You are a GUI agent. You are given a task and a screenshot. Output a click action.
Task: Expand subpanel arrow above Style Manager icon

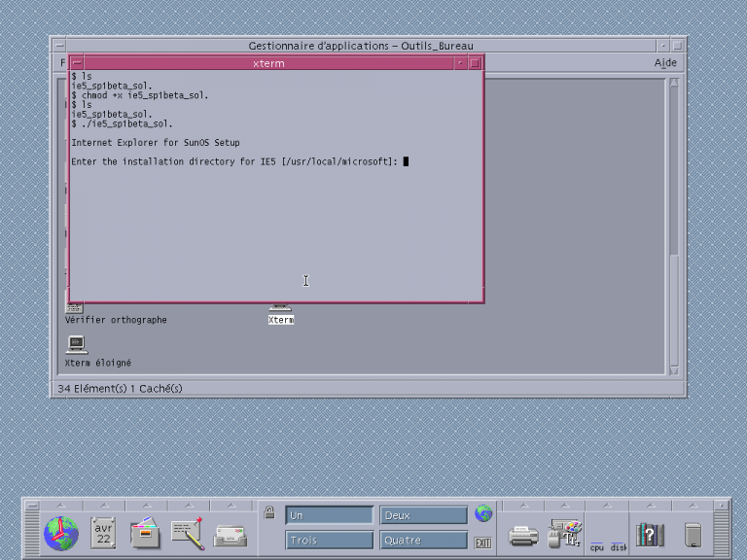[x=565, y=506]
